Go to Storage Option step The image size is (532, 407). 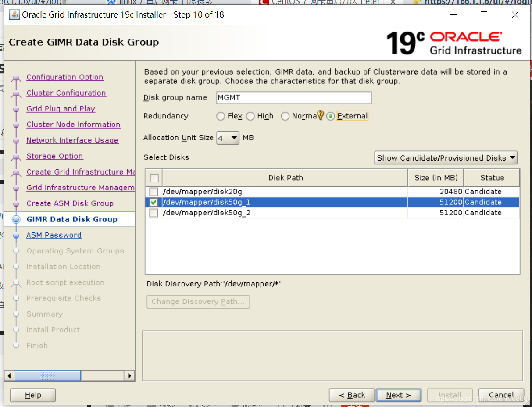(x=54, y=156)
